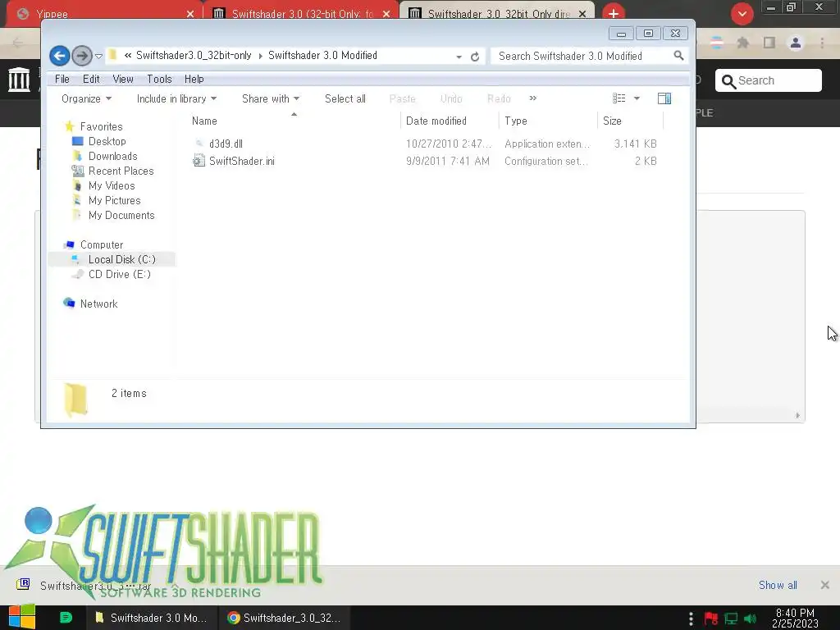840x630 pixels.
Task: Expand breadcrumb arrow after Swiftshader3.0_32bit-only
Action: [x=260, y=56]
